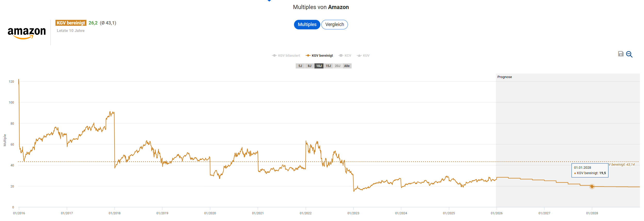This screenshot has width=644, height=221.
Task: Click the zoom-out magnifier icon
Action: (629, 54)
